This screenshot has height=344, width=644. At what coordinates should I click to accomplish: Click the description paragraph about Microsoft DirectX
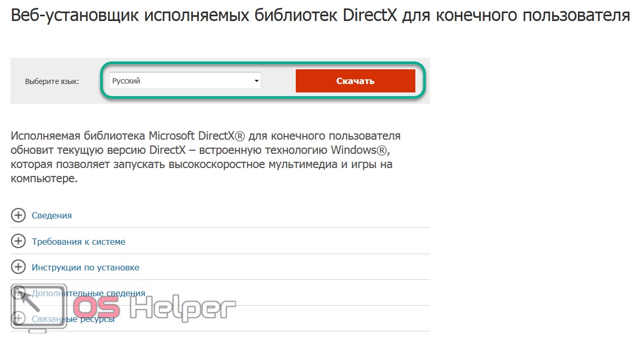(206, 158)
